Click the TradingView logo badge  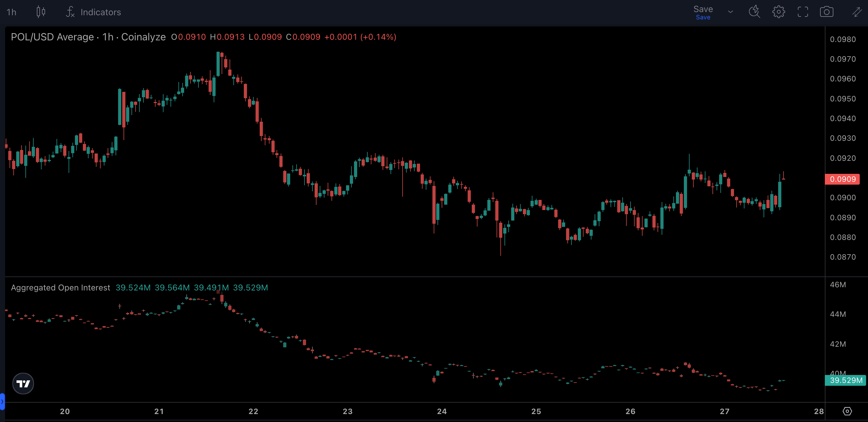[x=23, y=384]
